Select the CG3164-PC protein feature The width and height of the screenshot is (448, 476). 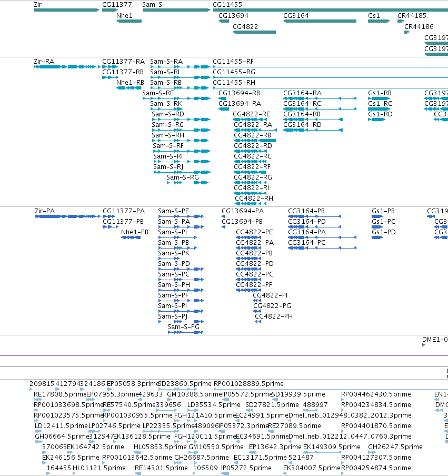(322, 248)
